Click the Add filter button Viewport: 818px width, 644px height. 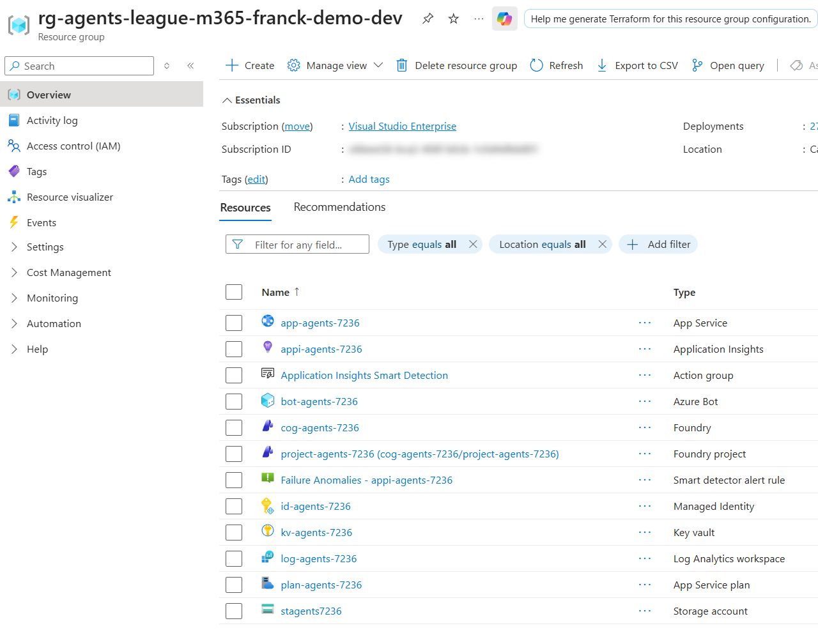[658, 244]
